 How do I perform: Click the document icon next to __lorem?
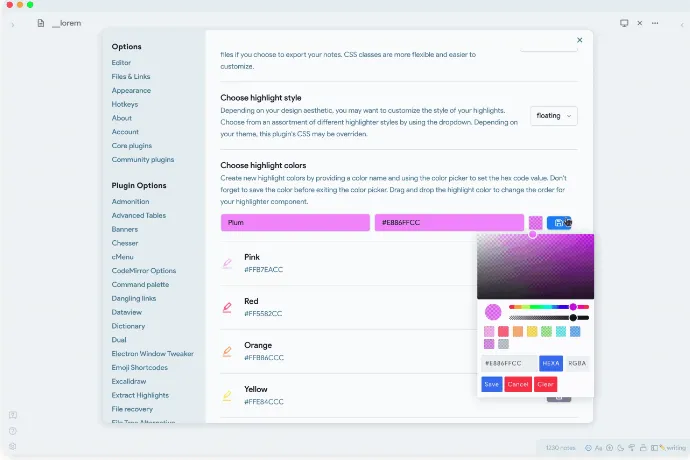pos(40,23)
